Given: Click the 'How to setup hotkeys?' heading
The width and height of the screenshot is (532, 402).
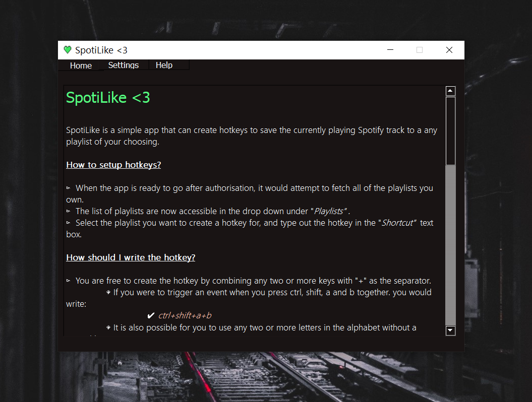Looking at the screenshot, I should [x=113, y=165].
